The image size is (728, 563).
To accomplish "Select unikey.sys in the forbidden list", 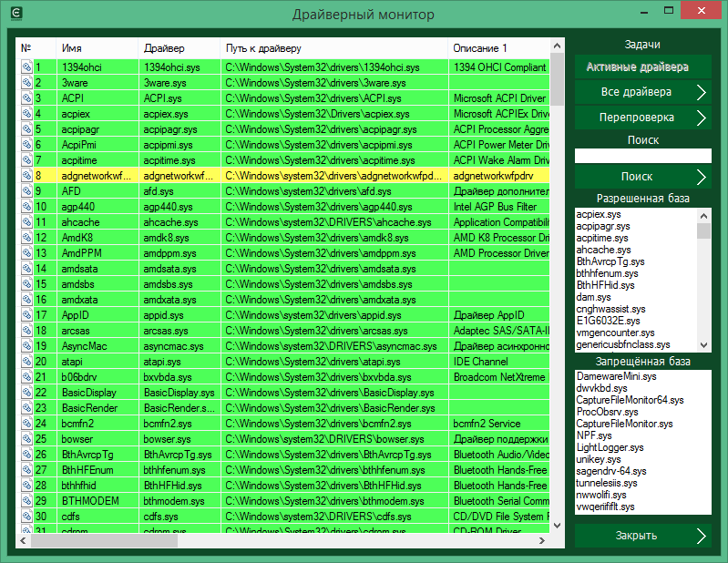I will tap(598, 459).
